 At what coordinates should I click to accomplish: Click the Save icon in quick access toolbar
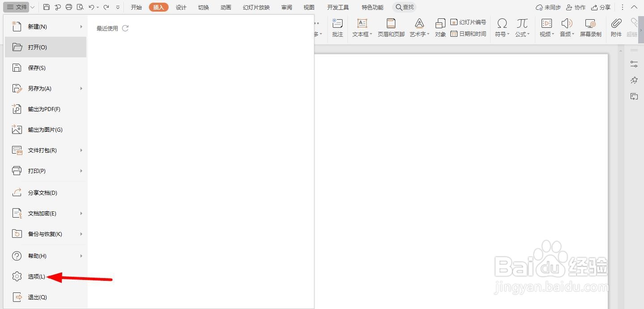[47, 7]
